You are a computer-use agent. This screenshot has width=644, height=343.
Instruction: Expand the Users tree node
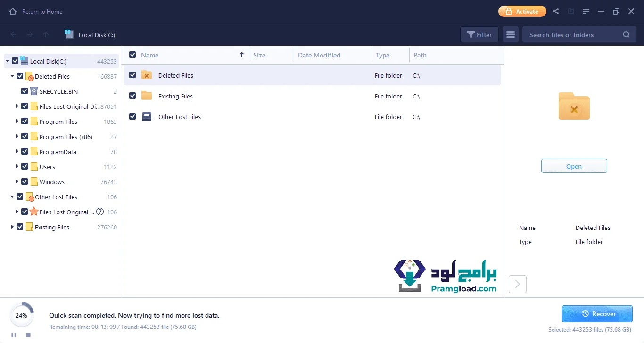[17, 167]
